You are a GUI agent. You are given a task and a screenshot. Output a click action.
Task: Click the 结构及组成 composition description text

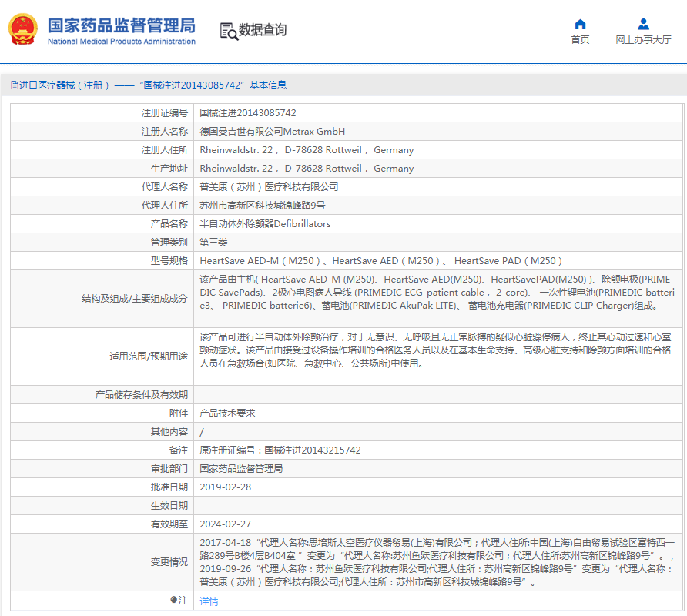coord(437,293)
